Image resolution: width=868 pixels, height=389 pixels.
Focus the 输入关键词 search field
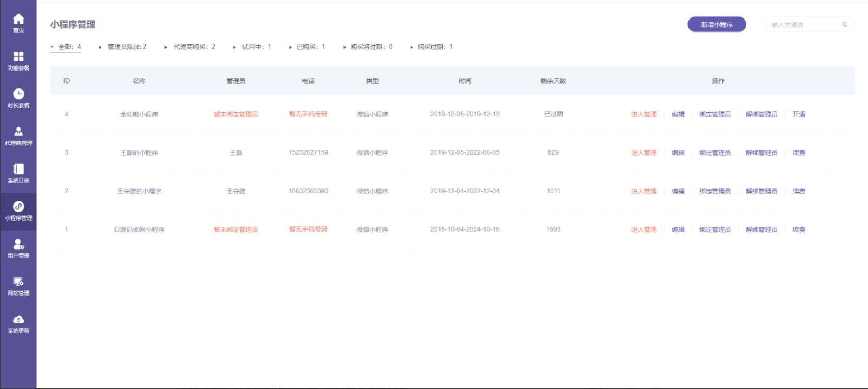pyautogui.click(x=803, y=24)
